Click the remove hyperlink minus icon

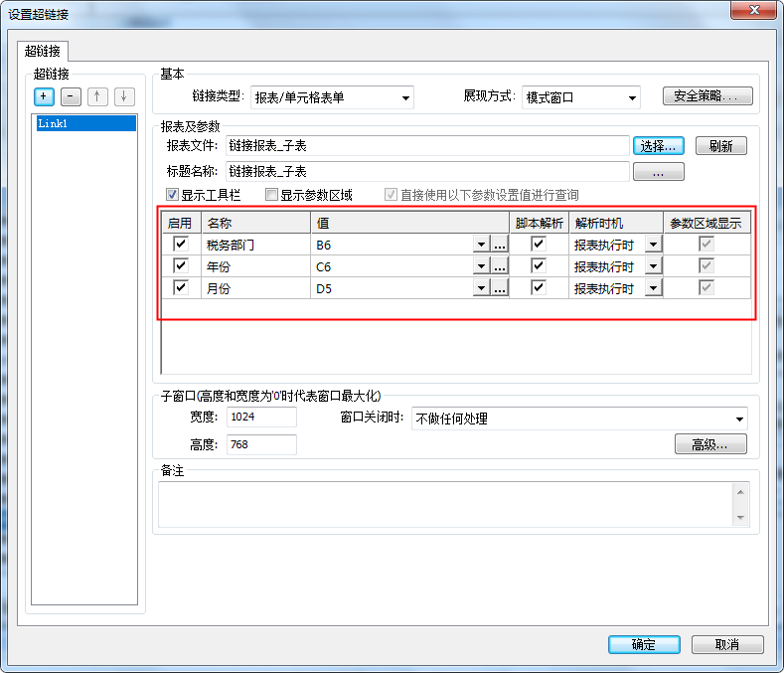71,96
